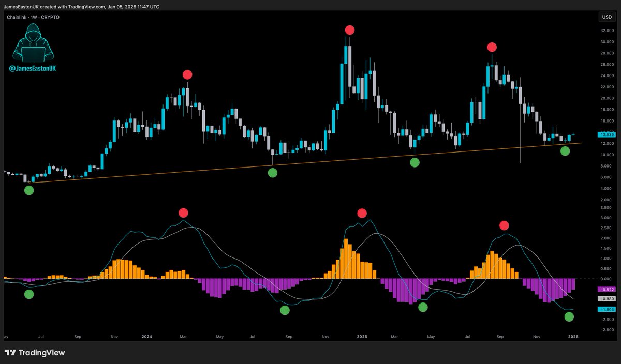Click the 3.500 indicator axis label

tap(607, 208)
